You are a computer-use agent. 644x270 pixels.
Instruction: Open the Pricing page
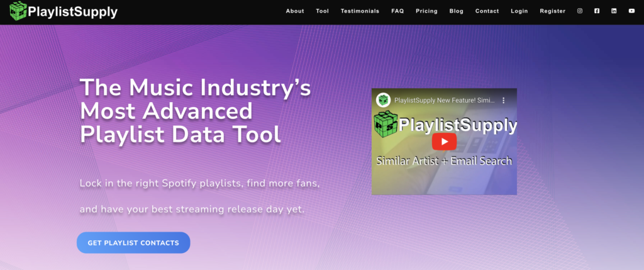pos(427,11)
